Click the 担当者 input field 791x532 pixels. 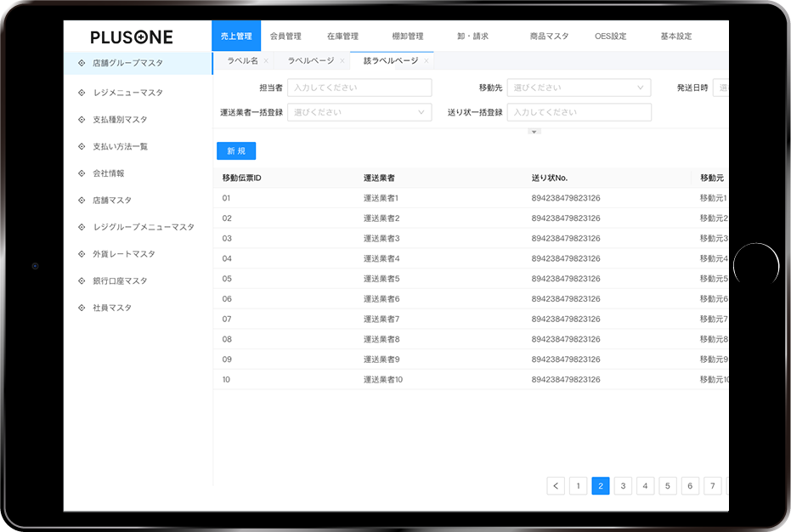359,88
